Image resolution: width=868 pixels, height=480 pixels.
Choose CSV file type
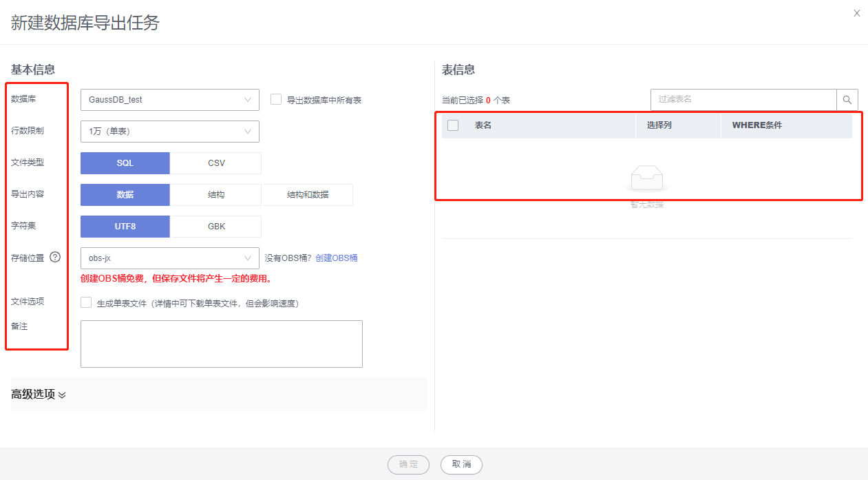(216, 163)
